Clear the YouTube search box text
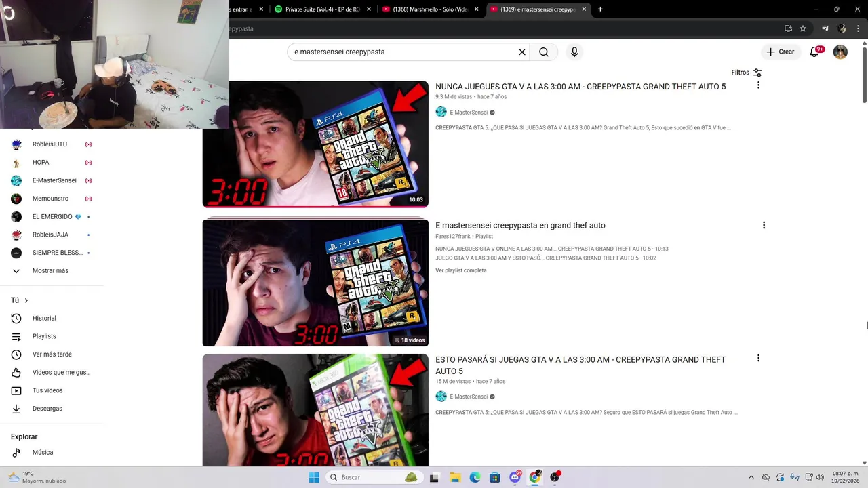The width and height of the screenshot is (868, 488). 522,52
